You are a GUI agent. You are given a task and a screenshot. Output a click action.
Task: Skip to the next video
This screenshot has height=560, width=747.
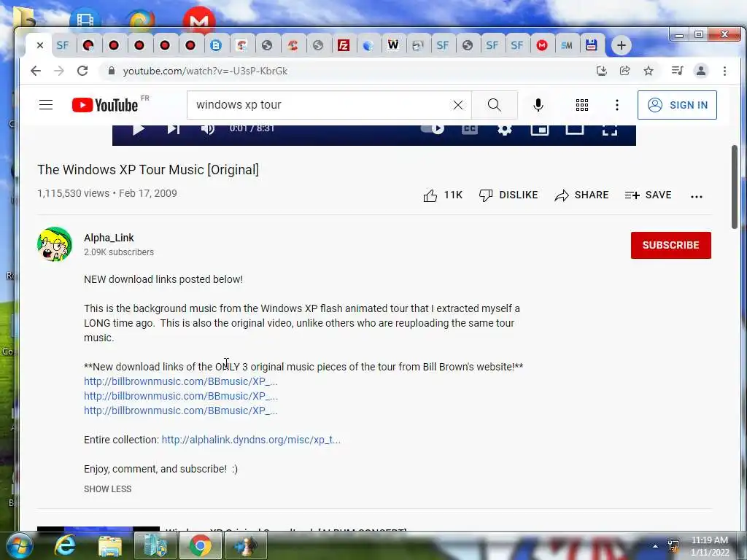click(174, 129)
